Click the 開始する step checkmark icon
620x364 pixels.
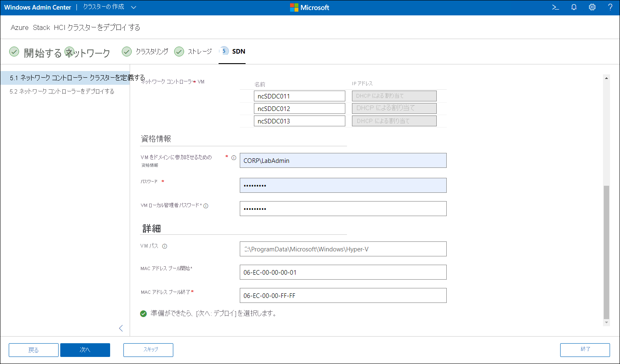[x=14, y=51]
